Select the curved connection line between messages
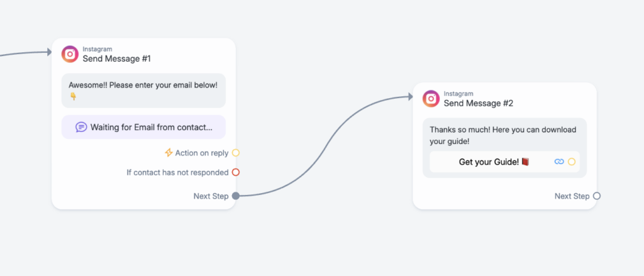 tap(325, 145)
